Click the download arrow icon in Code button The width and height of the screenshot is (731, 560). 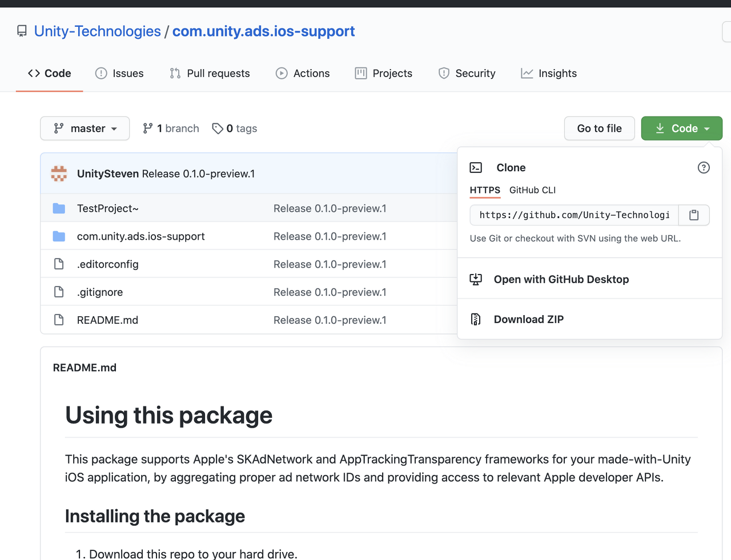[660, 128]
